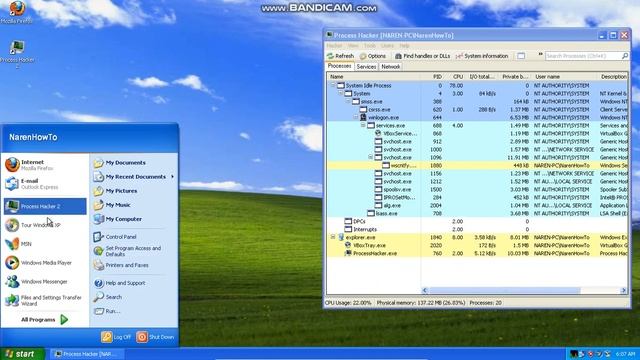Open MSN from the Start menu
The height and width of the screenshot is (360, 640).
point(45,244)
